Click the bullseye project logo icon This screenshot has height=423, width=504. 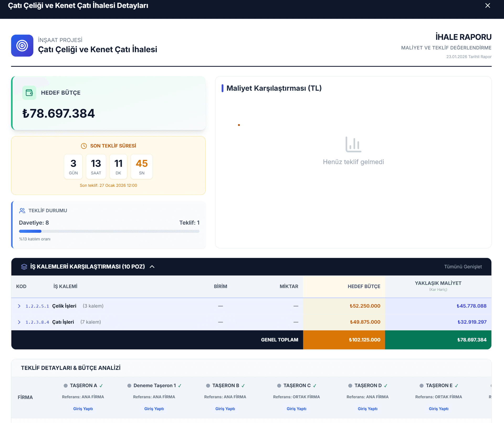[x=22, y=45]
